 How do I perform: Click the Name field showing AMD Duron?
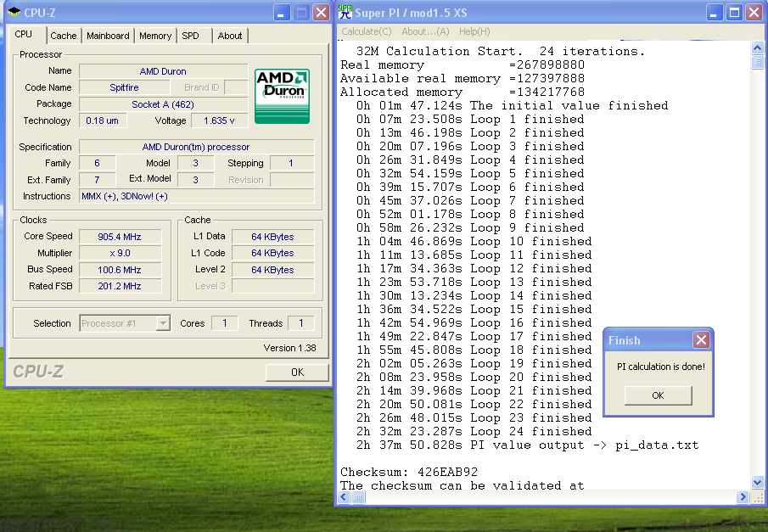tap(163, 71)
